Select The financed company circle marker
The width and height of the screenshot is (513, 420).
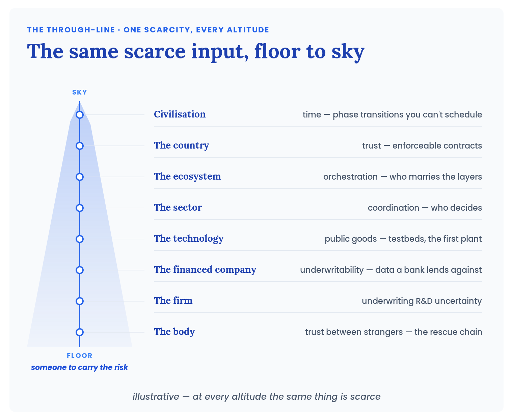pos(80,270)
